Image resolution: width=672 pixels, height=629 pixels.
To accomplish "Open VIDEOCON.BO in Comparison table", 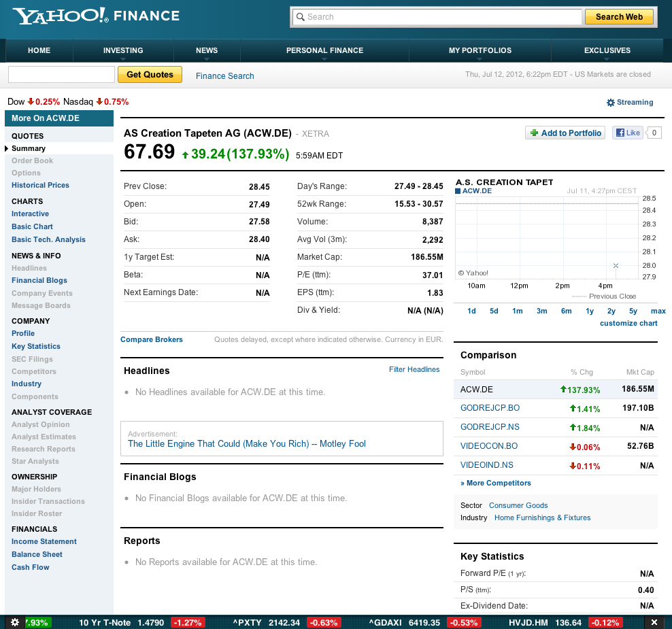I will [x=489, y=446].
